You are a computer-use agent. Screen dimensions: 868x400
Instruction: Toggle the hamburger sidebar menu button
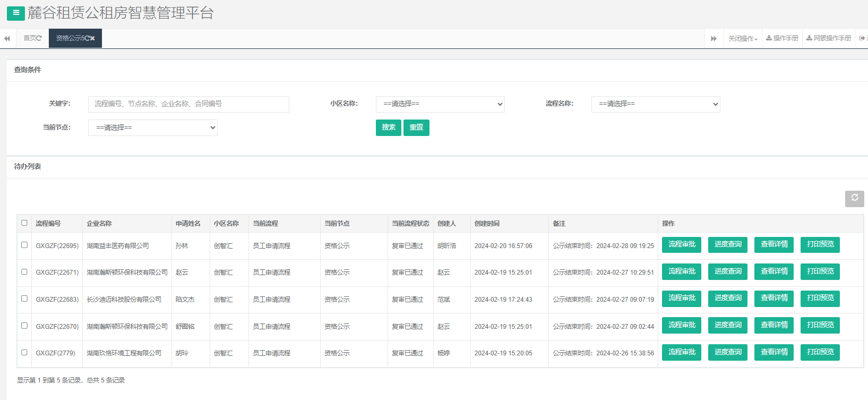pos(15,13)
